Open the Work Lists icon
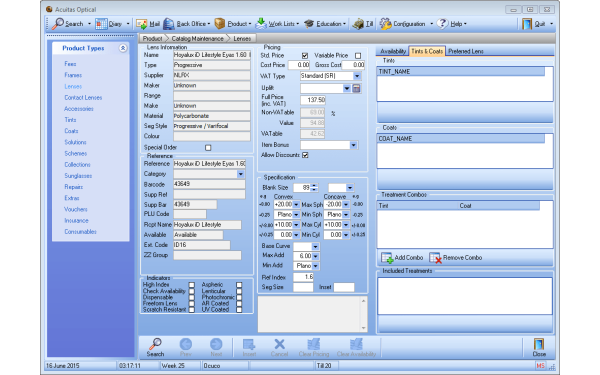This screenshot has height=375, width=600. click(x=261, y=24)
